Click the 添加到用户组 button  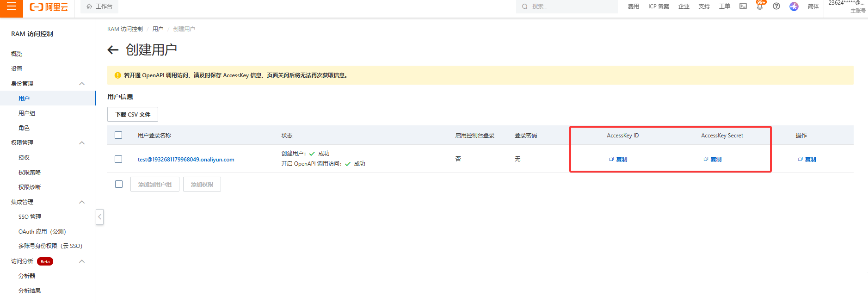tap(155, 184)
